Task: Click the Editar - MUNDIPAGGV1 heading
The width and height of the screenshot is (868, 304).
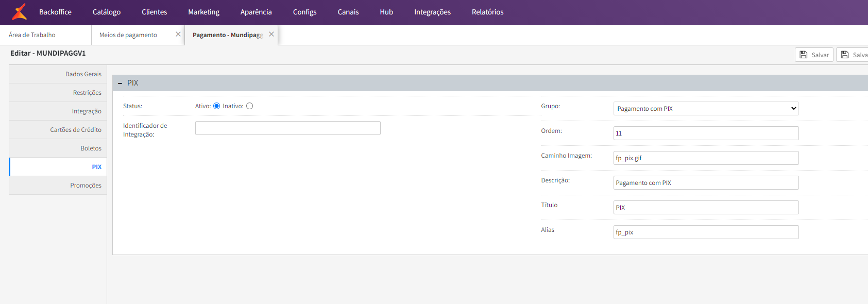Action: coord(48,53)
